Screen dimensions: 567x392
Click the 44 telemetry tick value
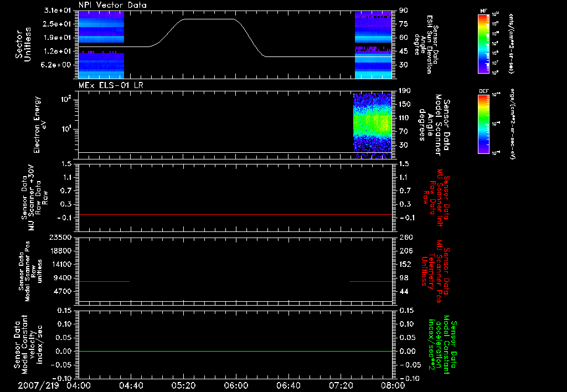tap(404, 291)
